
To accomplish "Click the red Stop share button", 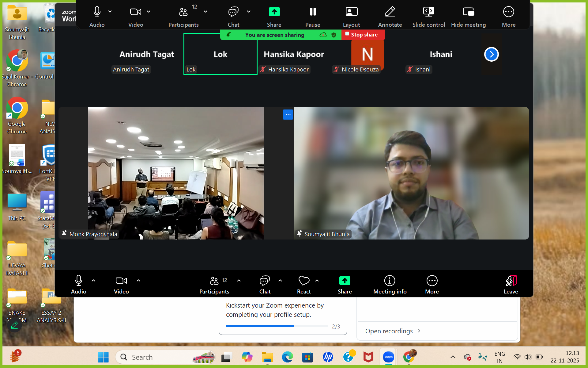I will click(363, 35).
